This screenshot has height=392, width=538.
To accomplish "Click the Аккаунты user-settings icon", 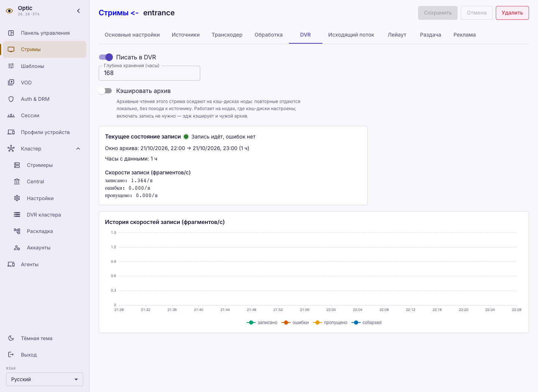I will [17, 248].
